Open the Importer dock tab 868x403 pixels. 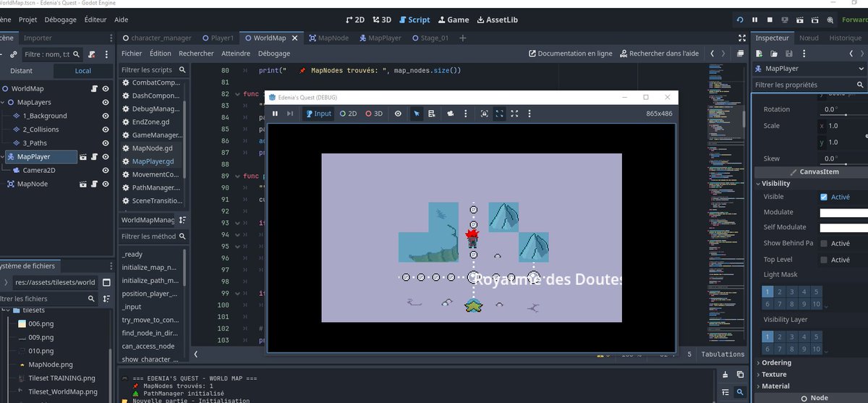tap(38, 38)
